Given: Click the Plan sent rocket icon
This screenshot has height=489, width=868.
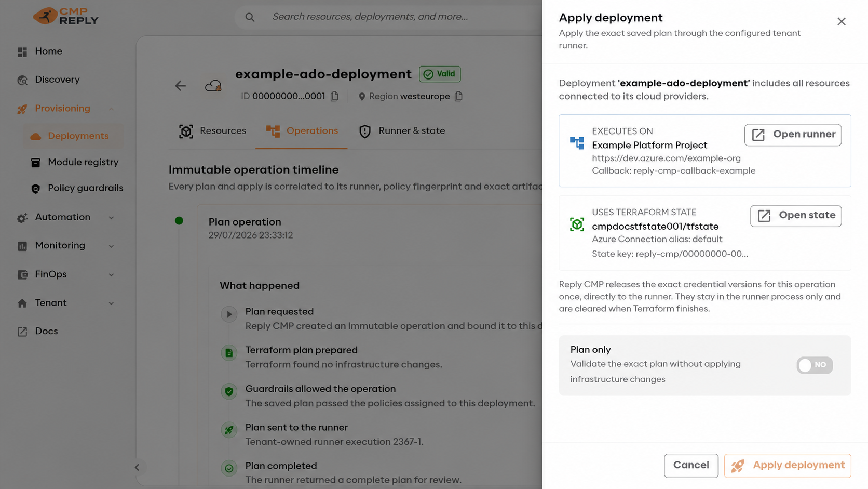Looking at the screenshot, I should (x=229, y=430).
